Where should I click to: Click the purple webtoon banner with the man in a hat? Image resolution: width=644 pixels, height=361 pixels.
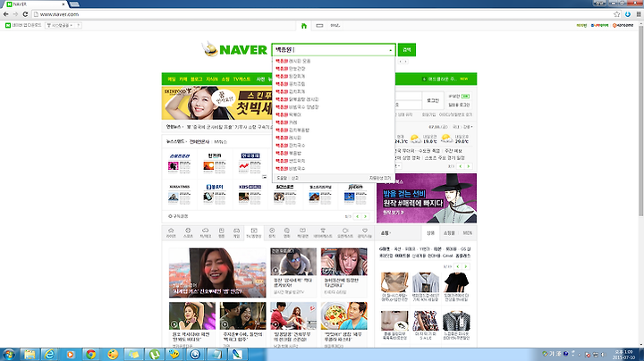[427, 198]
